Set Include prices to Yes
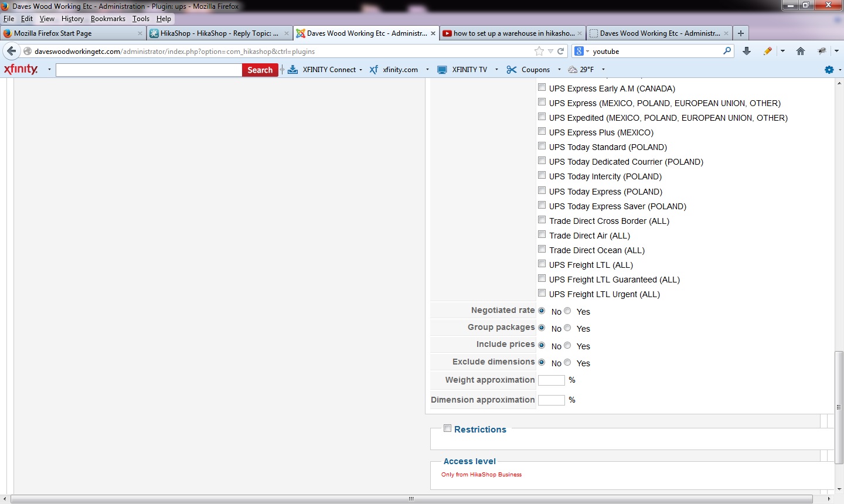The width and height of the screenshot is (844, 504). [567, 345]
